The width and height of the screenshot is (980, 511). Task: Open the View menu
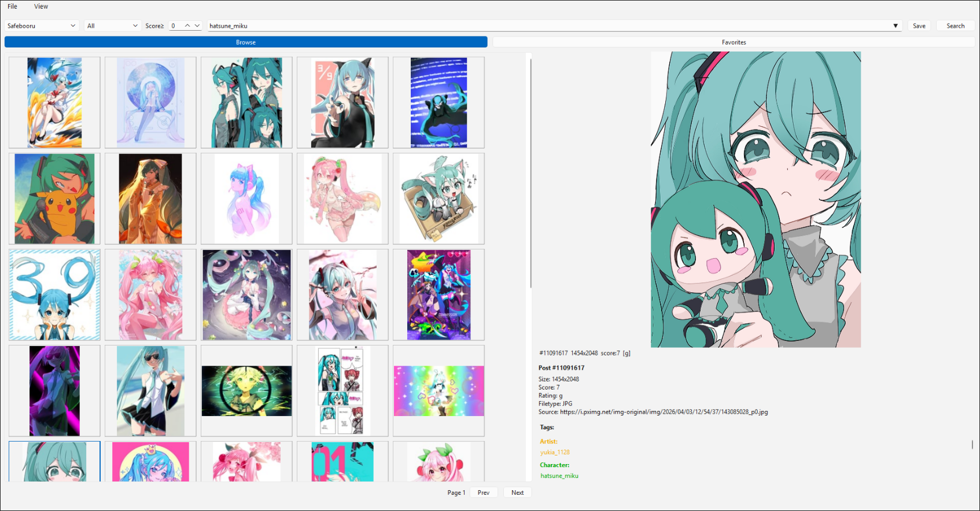41,6
